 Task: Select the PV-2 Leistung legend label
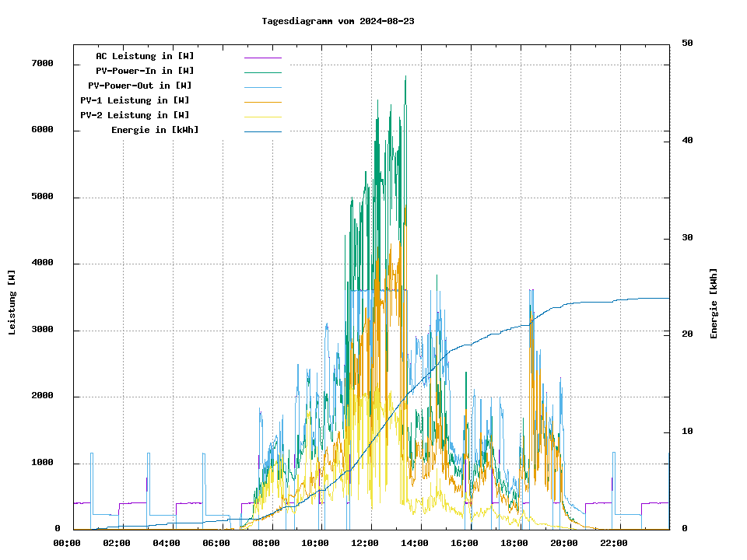pos(135,115)
